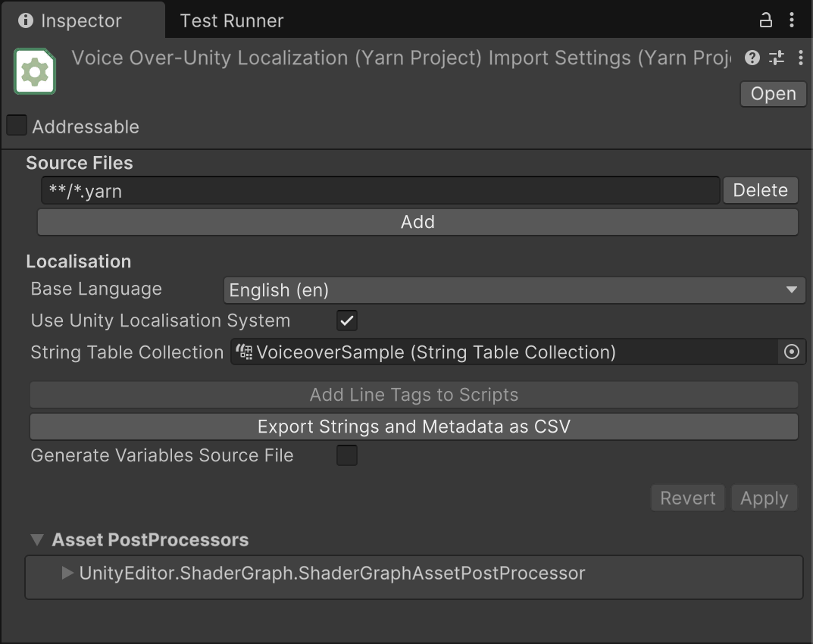Click the String Table Collection object picker icon
The image size is (813, 644).
(792, 352)
